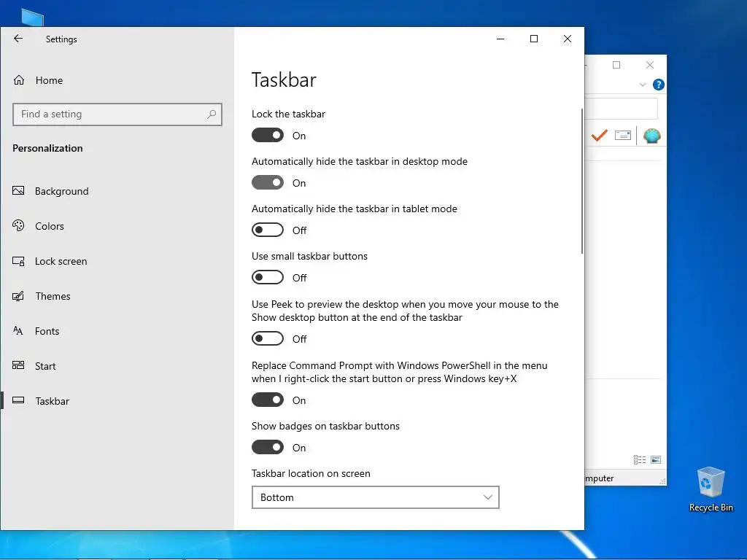Enable Use small taskbar buttons

[x=268, y=277]
